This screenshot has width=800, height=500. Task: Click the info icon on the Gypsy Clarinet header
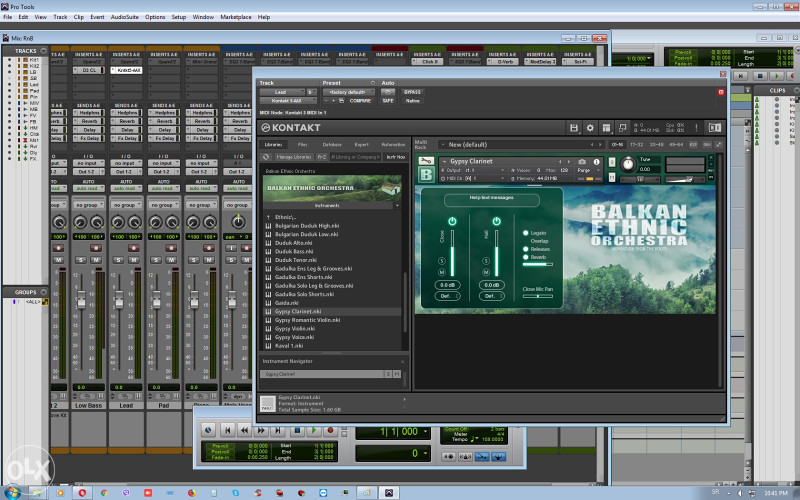click(x=596, y=162)
